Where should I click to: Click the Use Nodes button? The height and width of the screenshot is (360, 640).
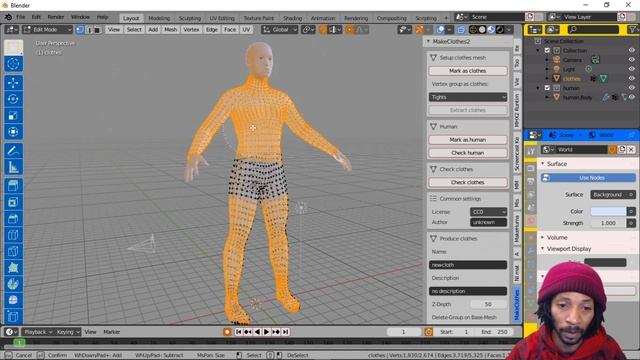pyautogui.click(x=588, y=178)
